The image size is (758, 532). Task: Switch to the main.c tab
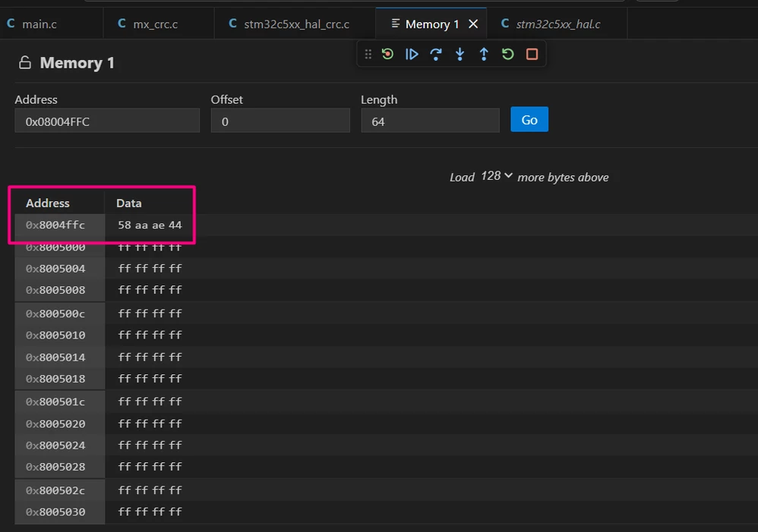coord(32,24)
